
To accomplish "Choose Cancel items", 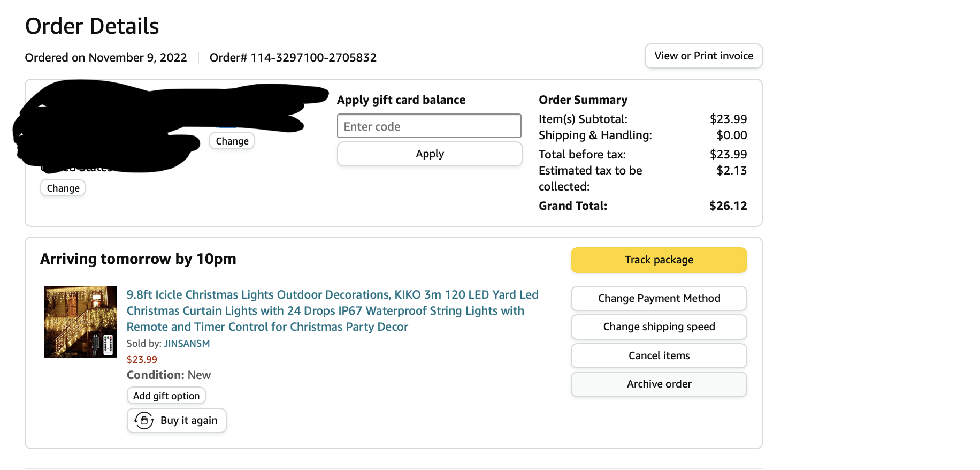I will 659,355.
